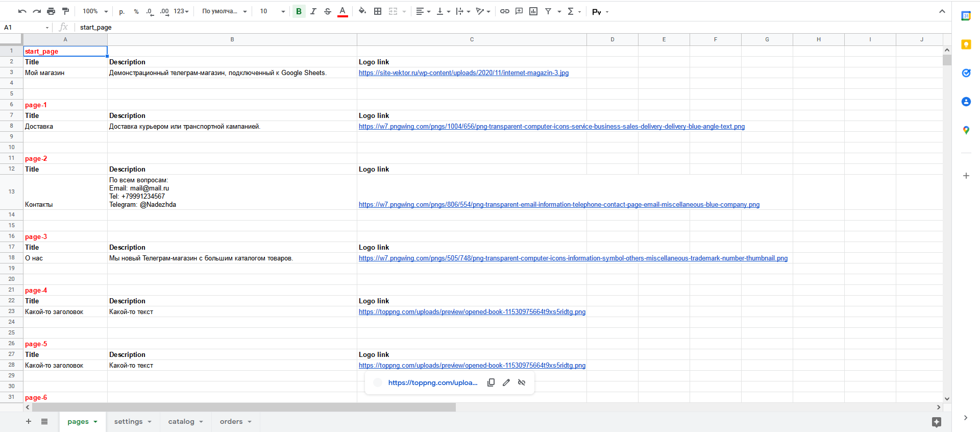Click the print icon
Viewport: 980px width, 432px height.
51,11
